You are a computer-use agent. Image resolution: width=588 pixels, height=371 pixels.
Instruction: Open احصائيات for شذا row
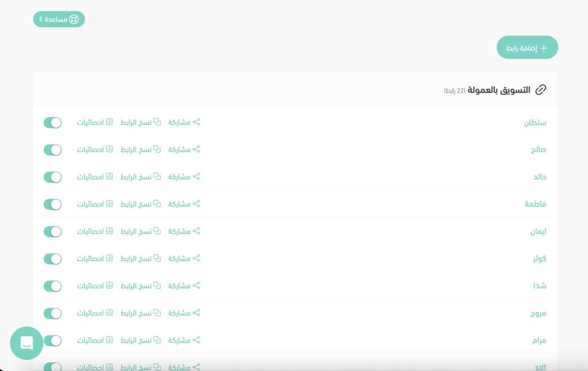pyautogui.click(x=95, y=285)
